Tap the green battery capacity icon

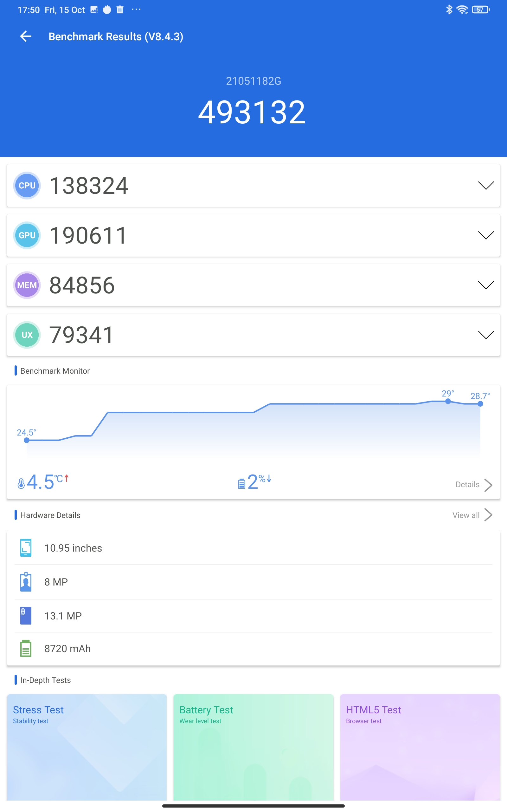pos(26,648)
